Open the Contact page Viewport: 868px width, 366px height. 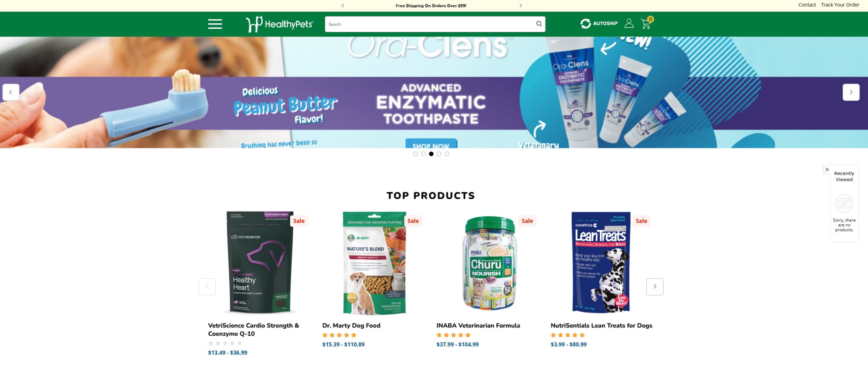pyautogui.click(x=807, y=5)
